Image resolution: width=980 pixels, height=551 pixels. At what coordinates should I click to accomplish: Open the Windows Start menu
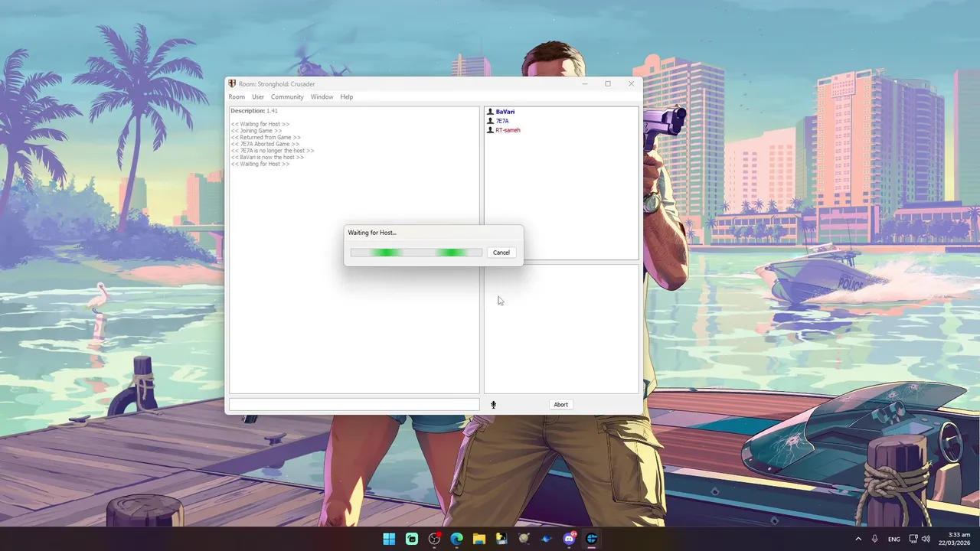389,539
